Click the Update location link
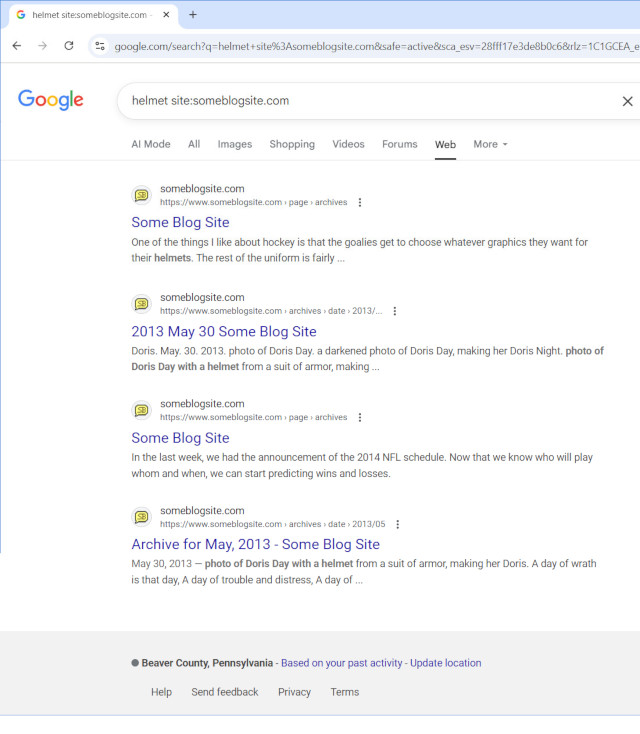The height and width of the screenshot is (734, 640). click(x=446, y=663)
